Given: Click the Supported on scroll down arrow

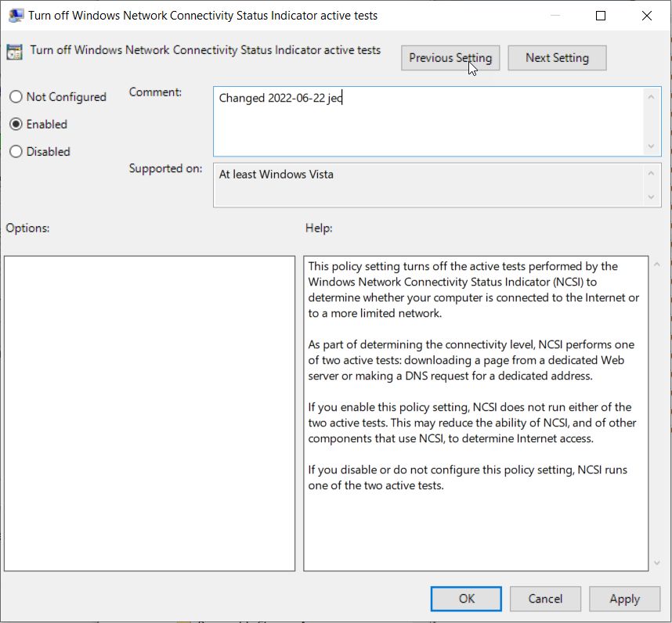Looking at the screenshot, I should coord(651,197).
